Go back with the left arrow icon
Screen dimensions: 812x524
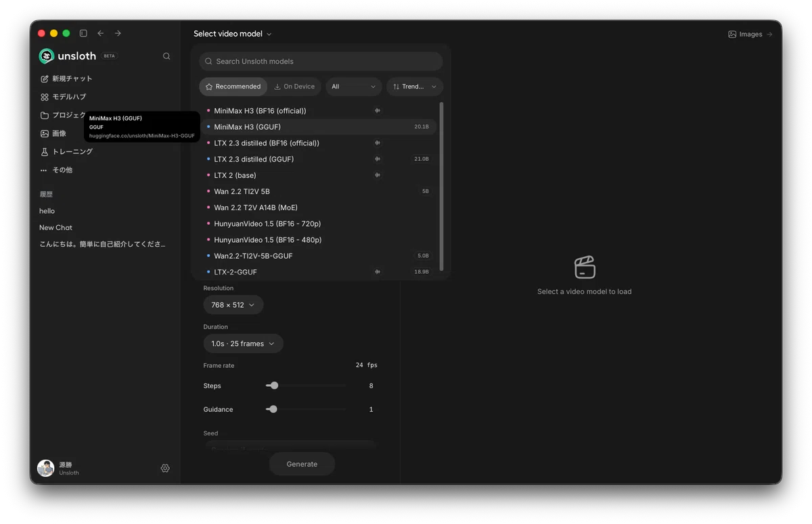101,33
